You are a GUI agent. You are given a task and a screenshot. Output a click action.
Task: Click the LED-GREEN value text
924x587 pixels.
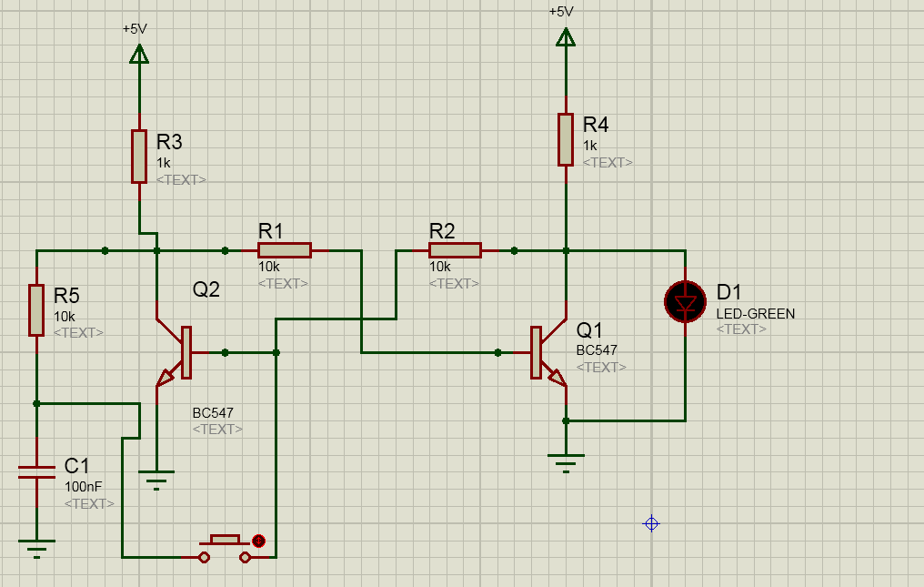[x=756, y=314]
